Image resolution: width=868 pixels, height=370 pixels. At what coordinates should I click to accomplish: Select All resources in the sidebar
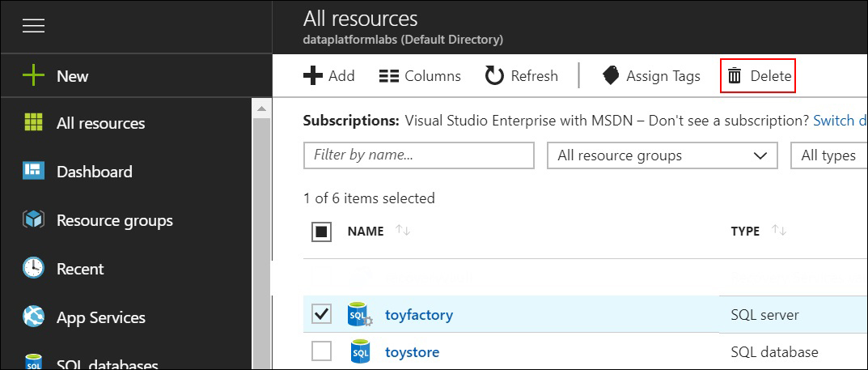(101, 123)
